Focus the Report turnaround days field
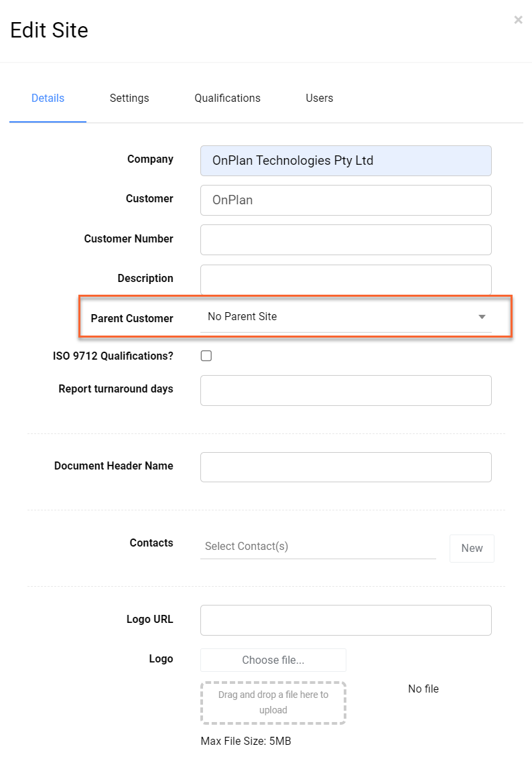This screenshot has height=781, width=532. (x=346, y=390)
